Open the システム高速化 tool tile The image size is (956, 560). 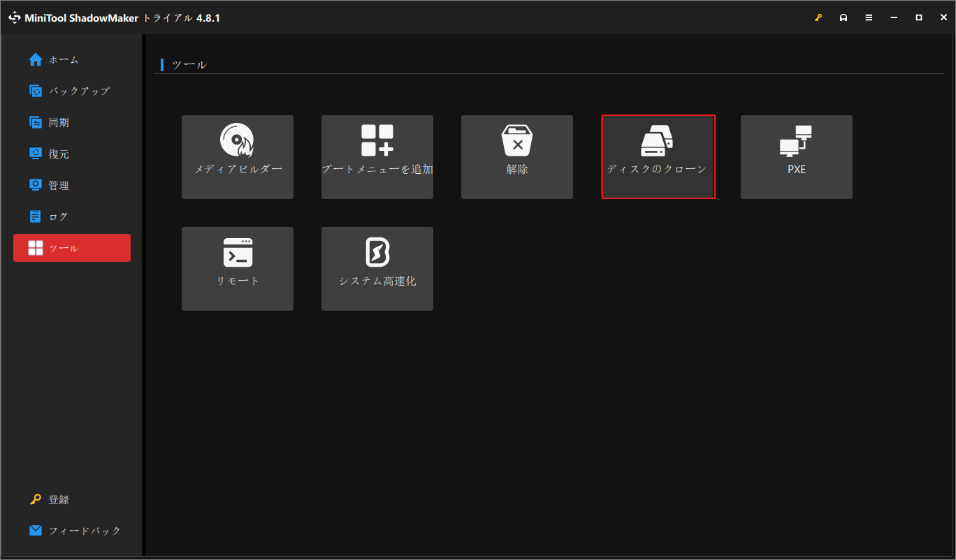pos(377,269)
